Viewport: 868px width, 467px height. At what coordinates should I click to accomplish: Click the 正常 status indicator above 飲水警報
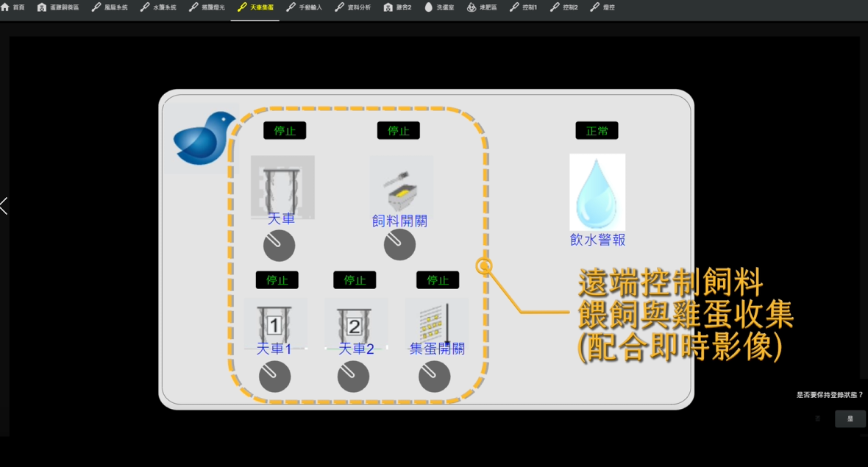point(597,131)
